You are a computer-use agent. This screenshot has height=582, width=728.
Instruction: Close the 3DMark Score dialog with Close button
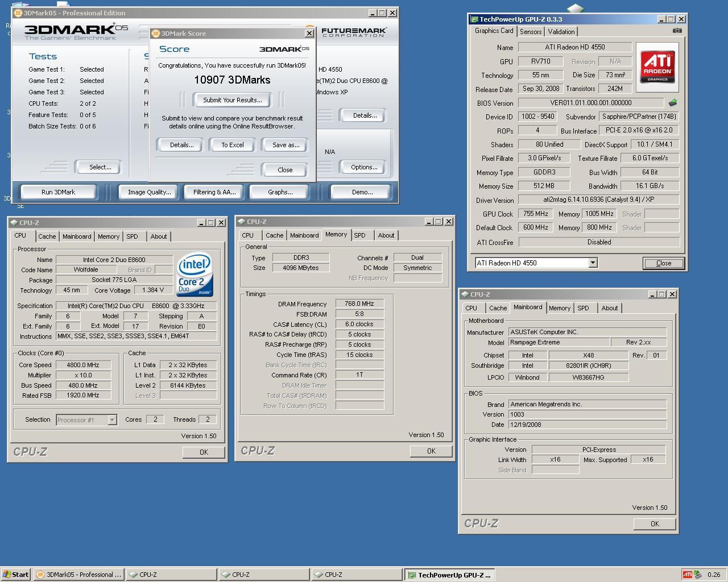tap(285, 170)
